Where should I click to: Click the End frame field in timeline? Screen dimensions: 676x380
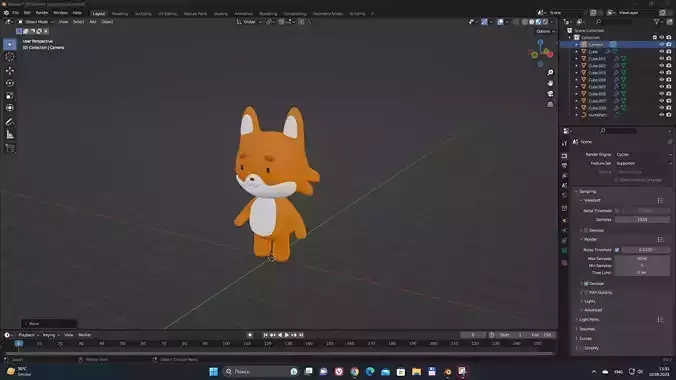tap(541, 335)
